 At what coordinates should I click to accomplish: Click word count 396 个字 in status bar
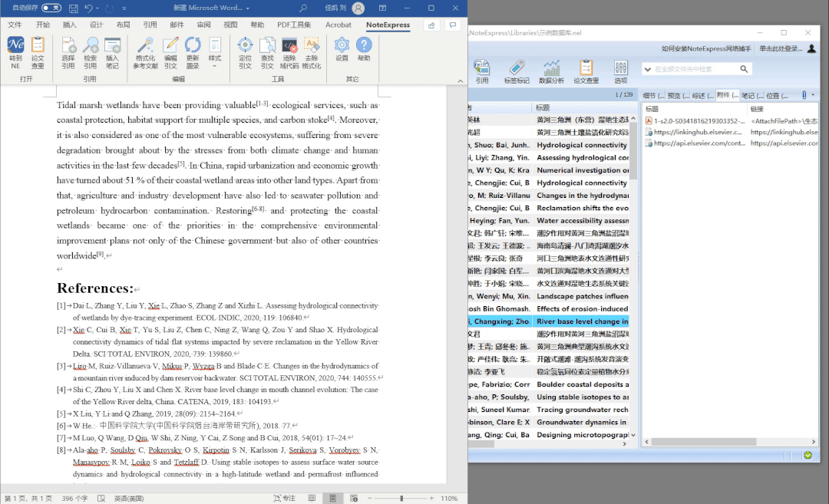[74, 498]
